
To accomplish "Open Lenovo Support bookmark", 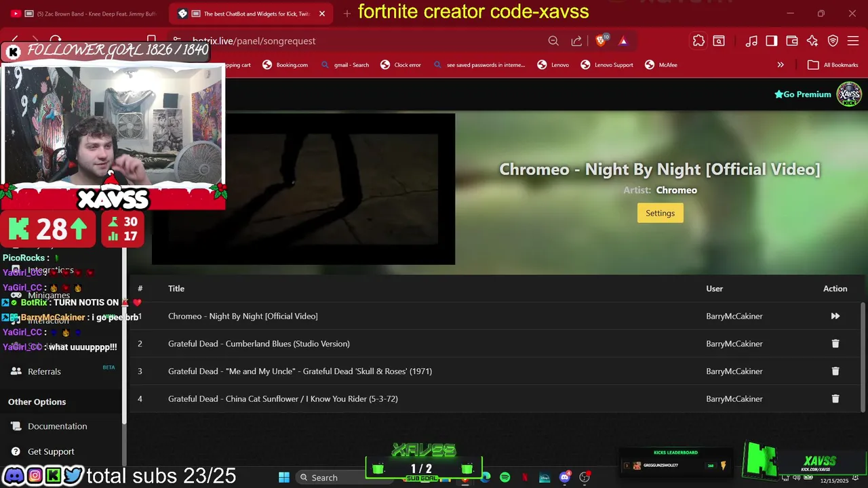I will click(x=607, y=65).
